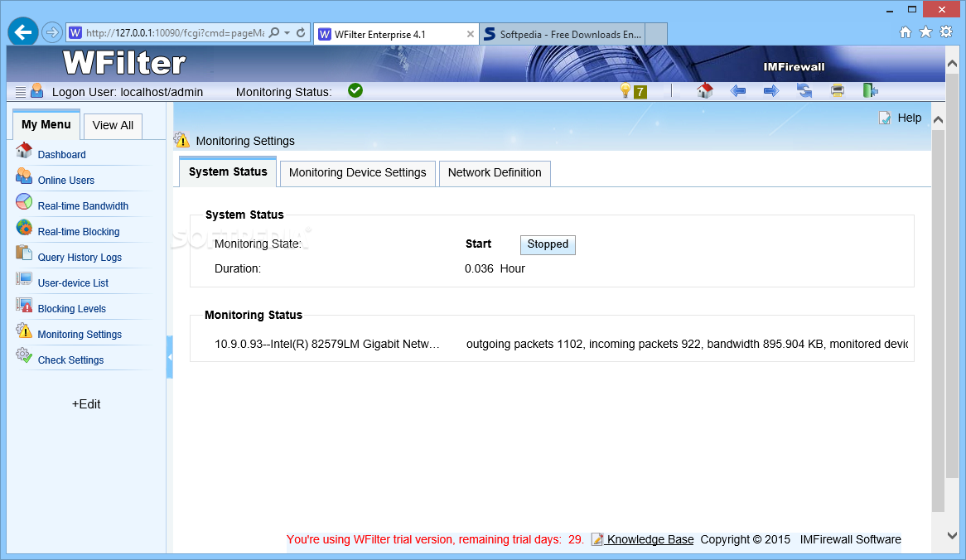
Task: Open Dashboard from the side menu
Action: [61, 155]
